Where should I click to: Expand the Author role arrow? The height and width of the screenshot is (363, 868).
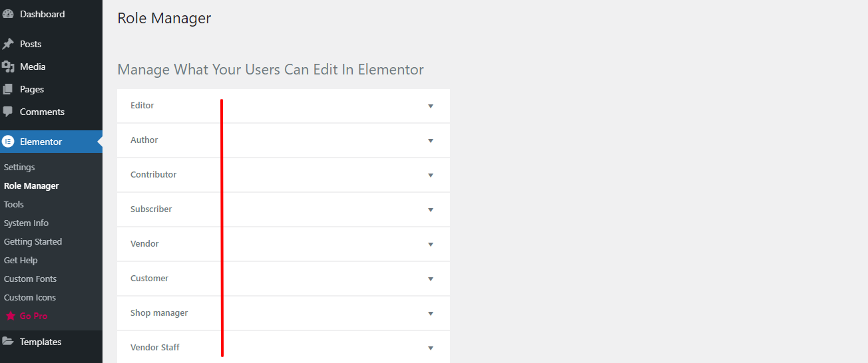431,141
